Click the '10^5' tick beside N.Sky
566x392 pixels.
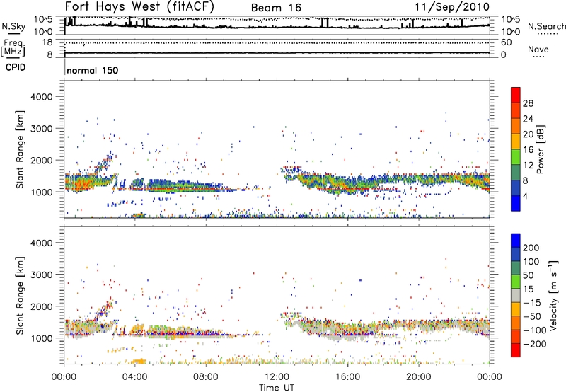[43, 20]
